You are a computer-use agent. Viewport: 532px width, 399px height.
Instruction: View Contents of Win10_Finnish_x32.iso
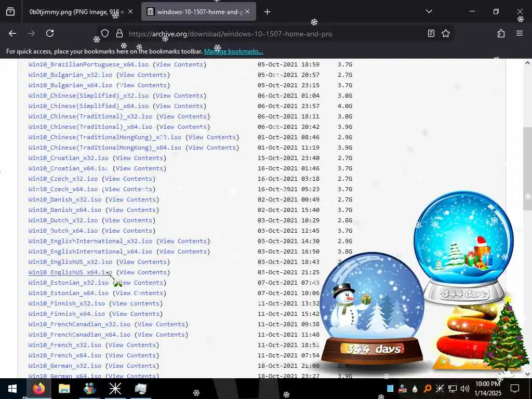(x=136, y=303)
